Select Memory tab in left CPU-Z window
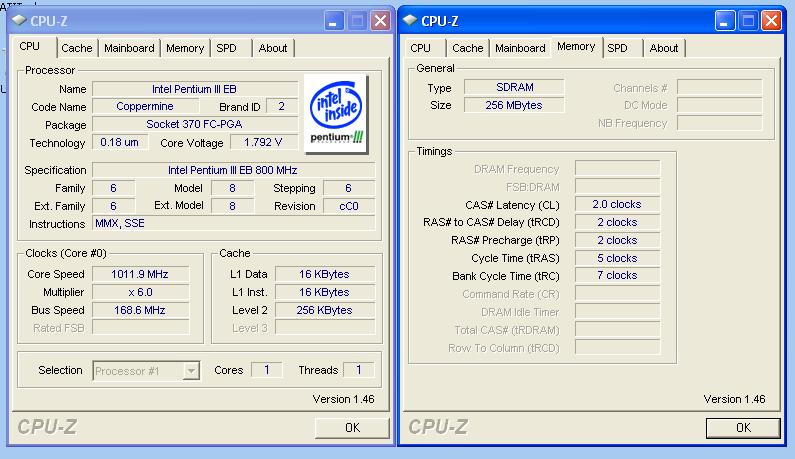This screenshot has width=795, height=459. 185,48
